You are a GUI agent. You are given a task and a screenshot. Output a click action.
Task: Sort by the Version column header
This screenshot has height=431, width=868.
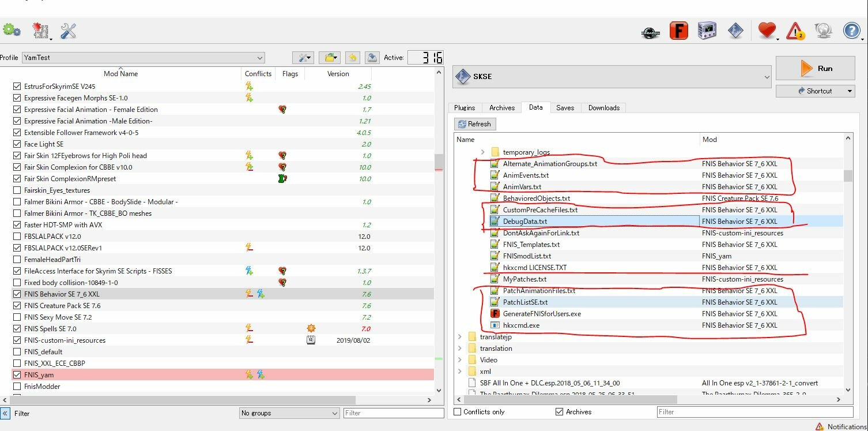tap(338, 73)
